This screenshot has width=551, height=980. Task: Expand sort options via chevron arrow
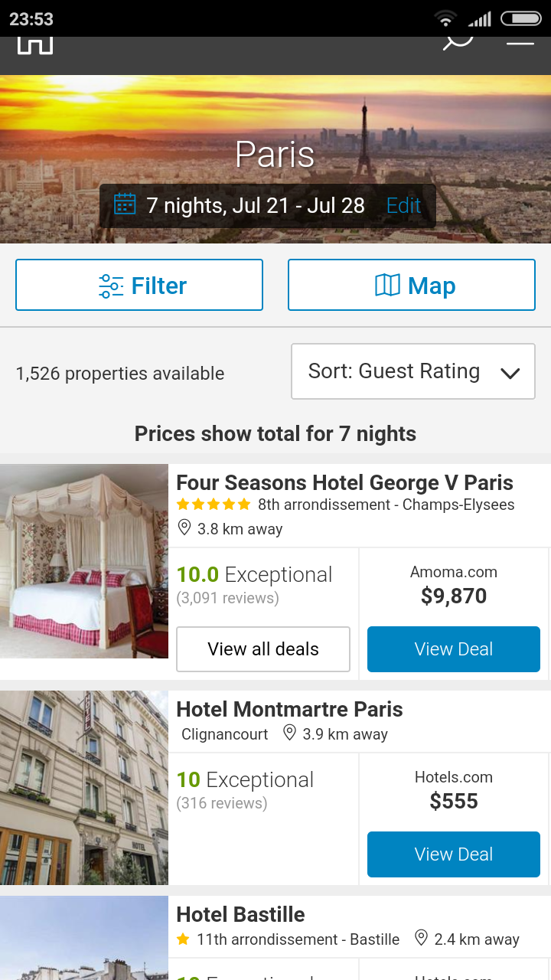click(x=510, y=373)
